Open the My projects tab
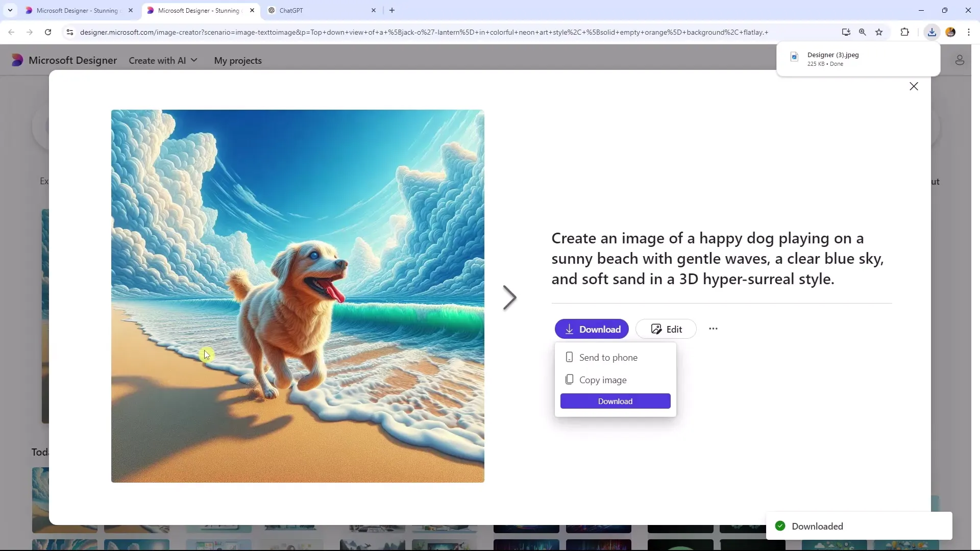980x551 pixels. [x=238, y=60]
